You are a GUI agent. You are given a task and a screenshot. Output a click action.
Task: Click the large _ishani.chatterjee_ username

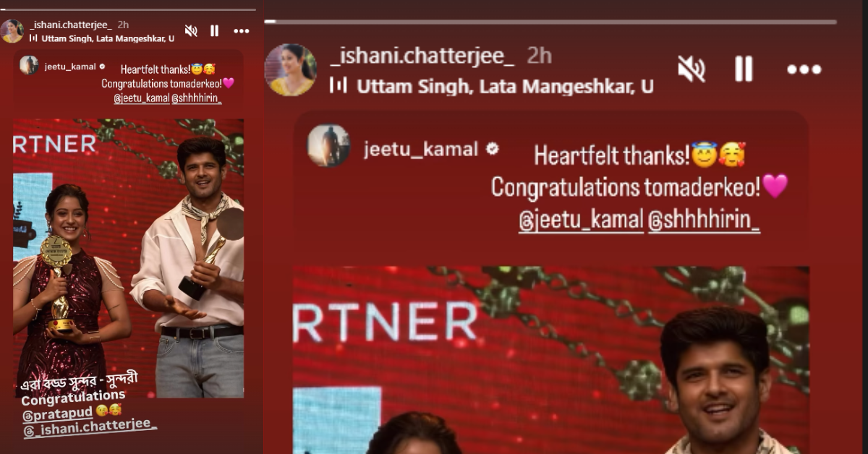click(x=422, y=55)
